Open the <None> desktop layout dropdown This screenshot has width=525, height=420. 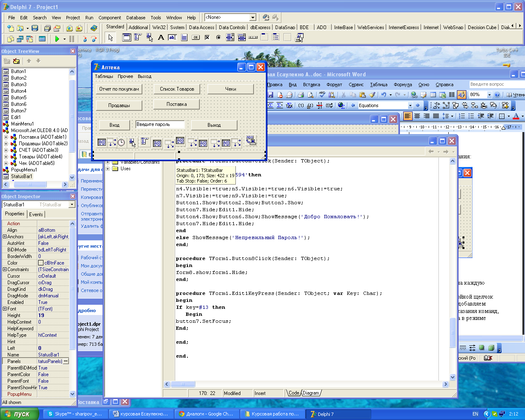click(x=253, y=17)
